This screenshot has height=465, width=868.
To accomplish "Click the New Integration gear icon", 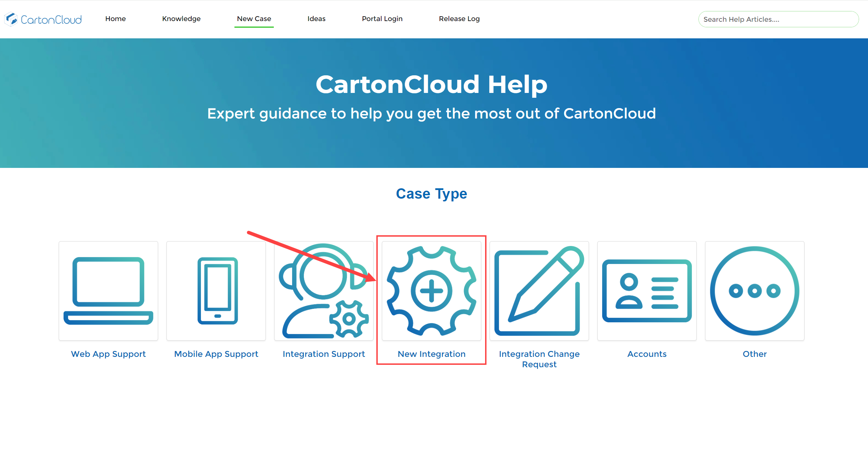I will [431, 291].
